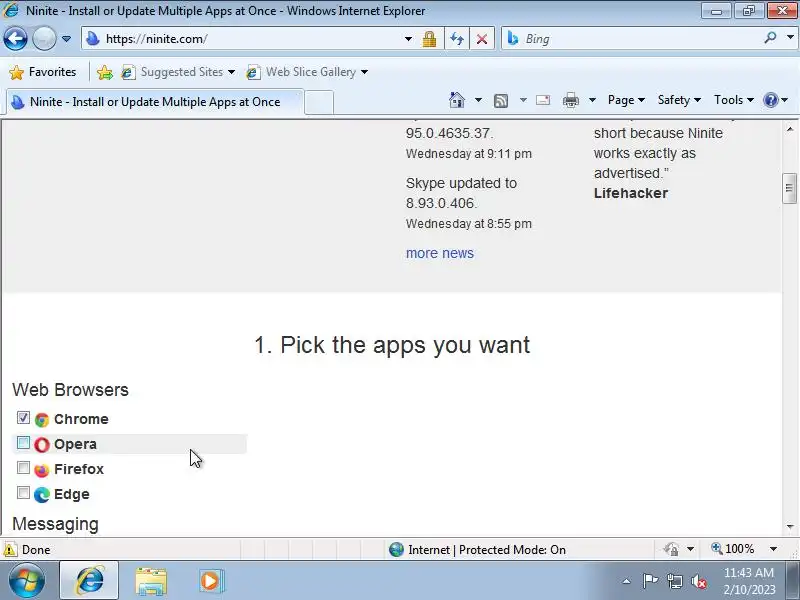Click the RSS feeds icon
This screenshot has width=800, height=600.
[x=501, y=101]
